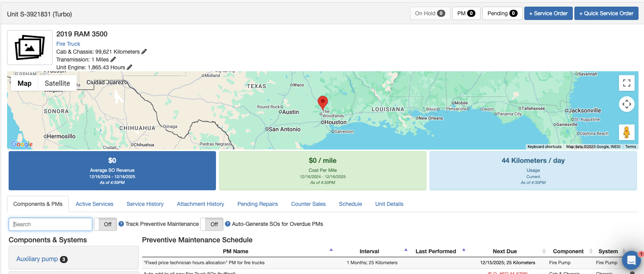This screenshot has width=644, height=274.
Task: Toggle map fullscreen view
Action: coord(627,83)
